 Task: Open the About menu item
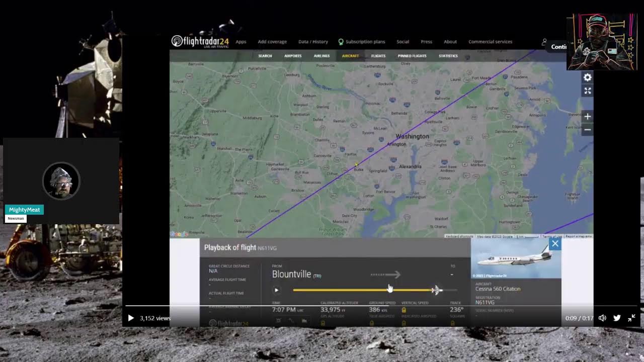pos(450,42)
